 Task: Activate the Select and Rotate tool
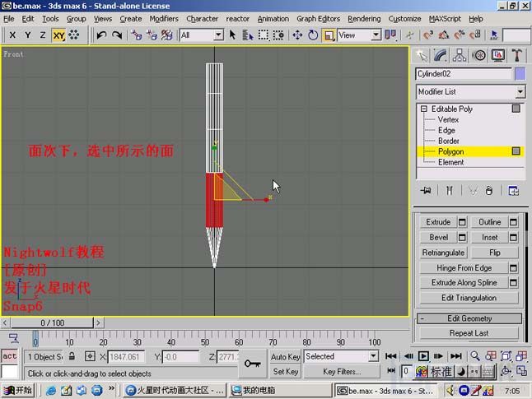pyautogui.click(x=313, y=35)
